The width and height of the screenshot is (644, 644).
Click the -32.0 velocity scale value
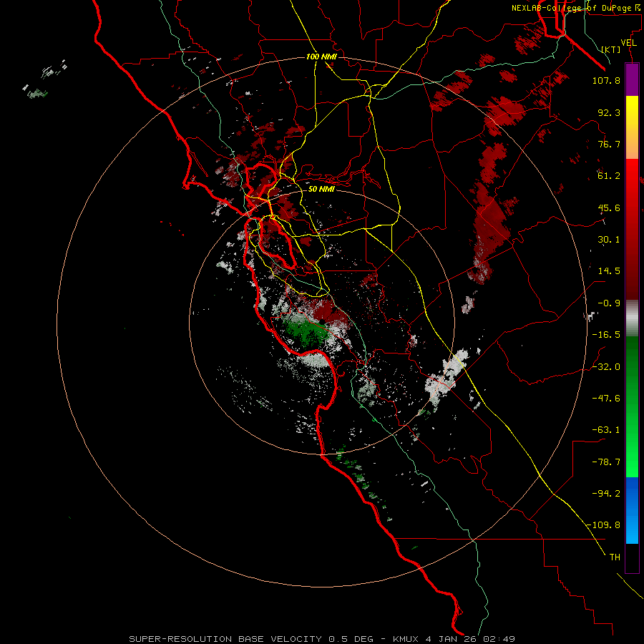point(606,367)
